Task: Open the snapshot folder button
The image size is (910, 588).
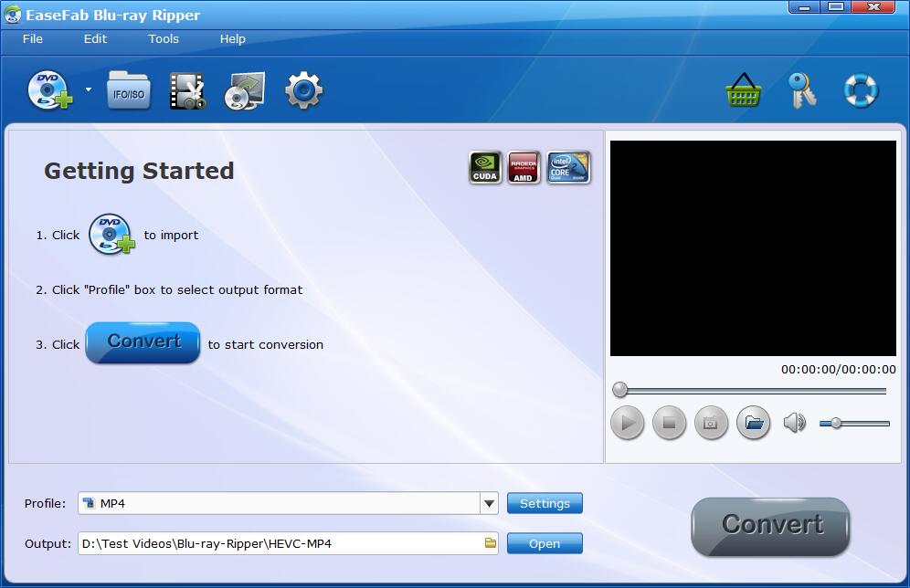Action: pyautogui.click(x=753, y=423)
